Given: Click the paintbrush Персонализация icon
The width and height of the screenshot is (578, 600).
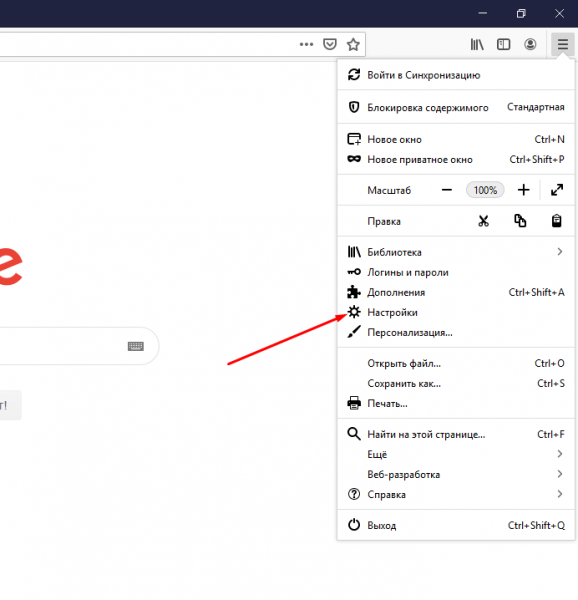Looking at the screenshot, I should [x=354, y=332].
